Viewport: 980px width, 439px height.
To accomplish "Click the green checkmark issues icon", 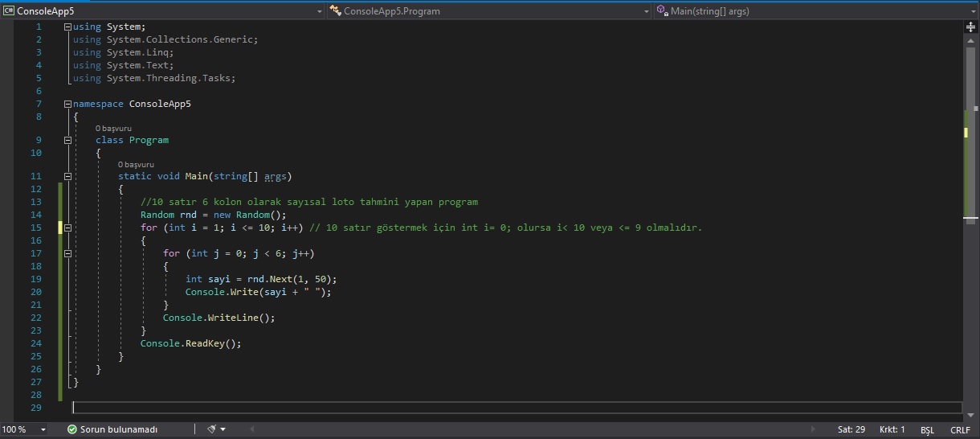I will click(x=71, y=429).
